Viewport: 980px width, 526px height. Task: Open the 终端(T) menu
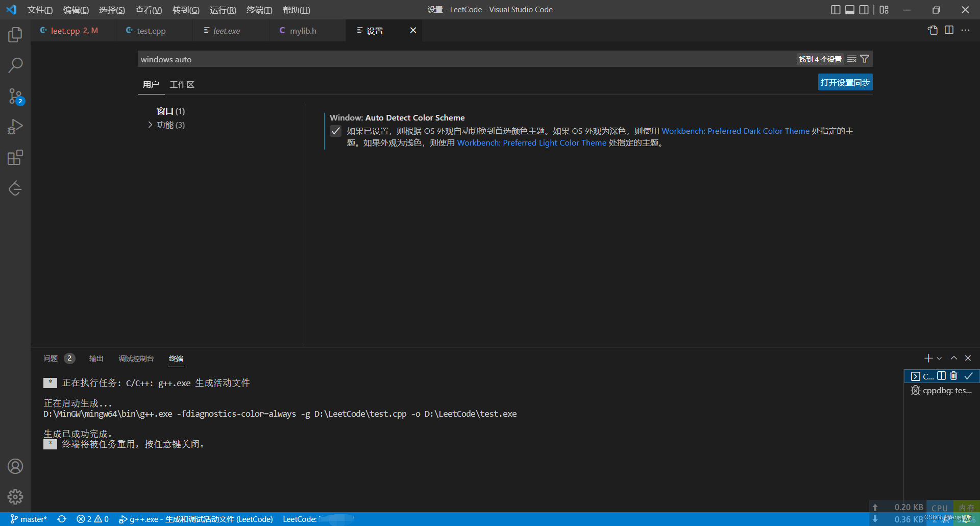[259, 10]
